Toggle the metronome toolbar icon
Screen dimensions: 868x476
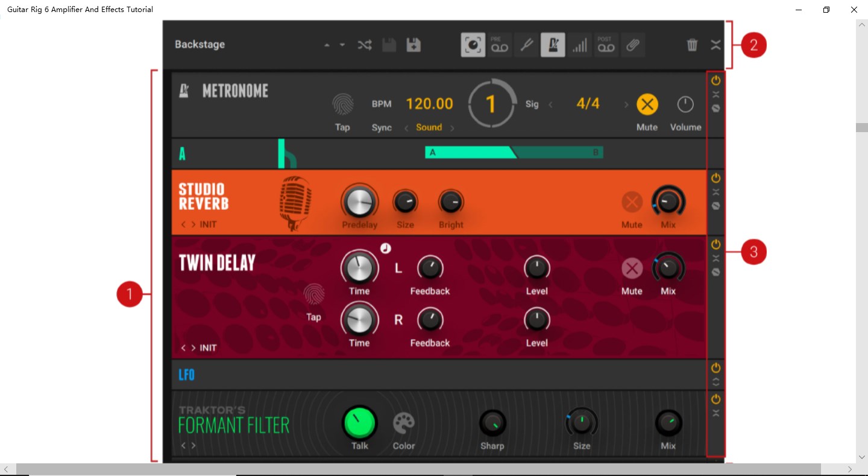pyautogui.click(x=553, y=45)
